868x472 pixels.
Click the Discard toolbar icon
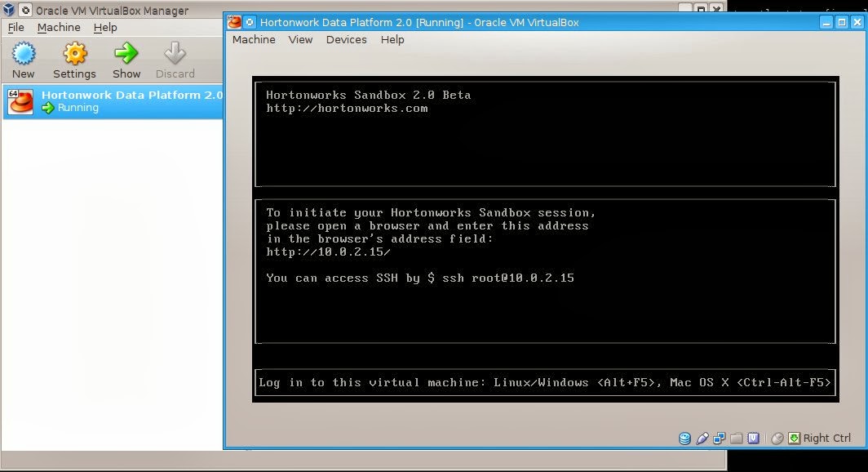click(x=175, y=53)
